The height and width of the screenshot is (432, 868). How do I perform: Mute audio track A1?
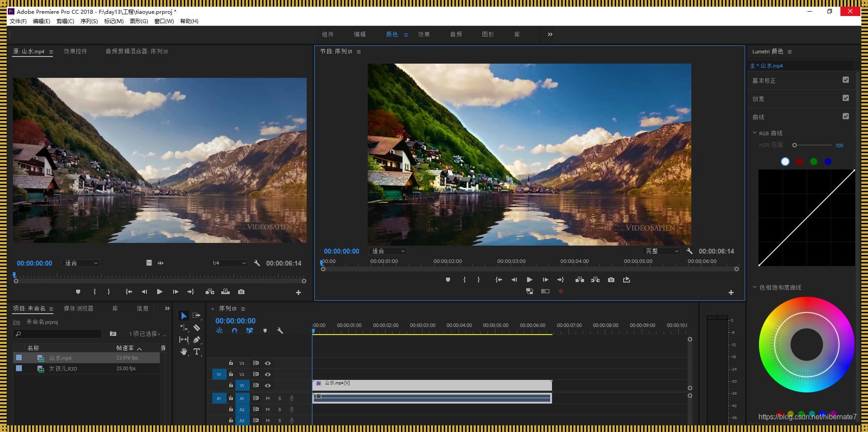point(268,398)
